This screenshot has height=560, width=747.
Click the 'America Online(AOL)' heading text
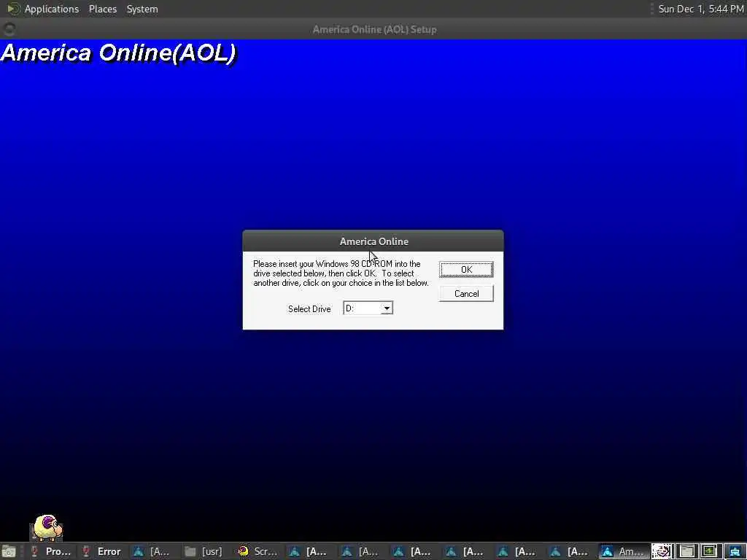(x=118, y=52)
